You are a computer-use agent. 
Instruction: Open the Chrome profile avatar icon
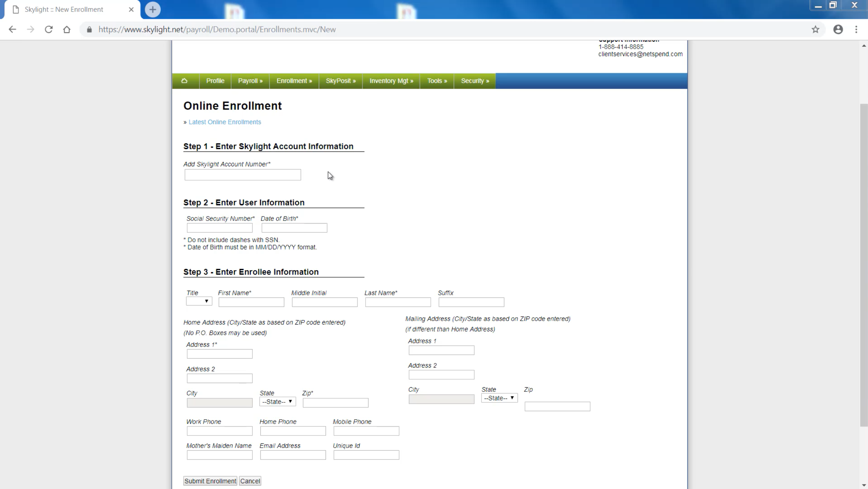point(838,29)
